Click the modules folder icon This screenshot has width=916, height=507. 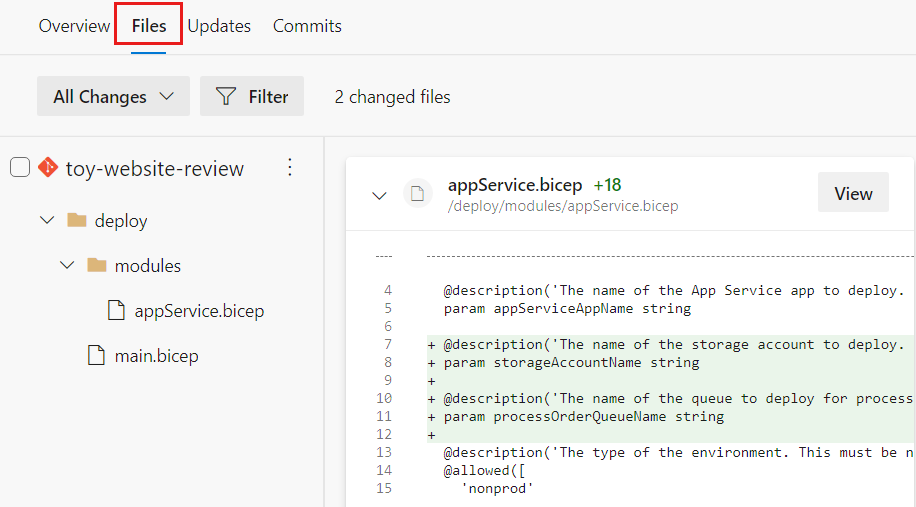[x=96, y=265]
